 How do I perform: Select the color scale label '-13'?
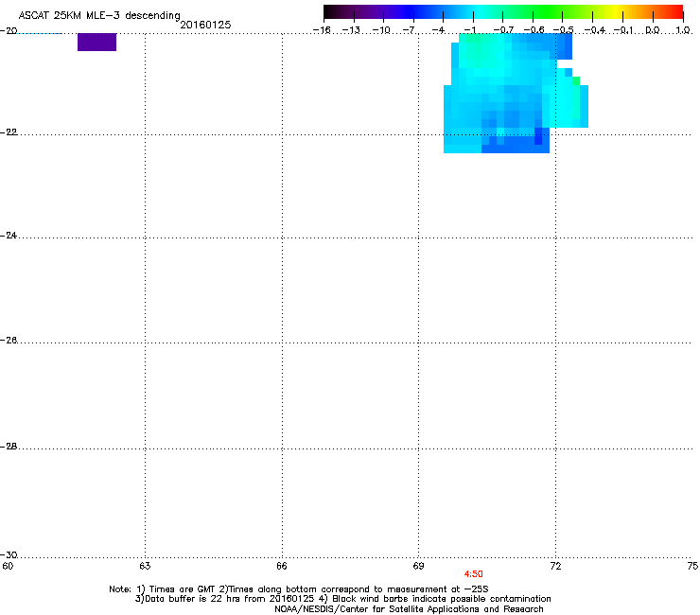(351, 30)
